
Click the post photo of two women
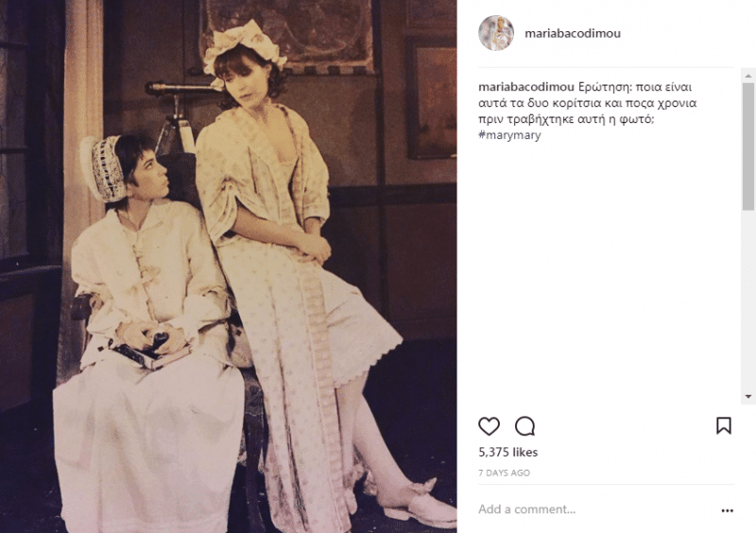click(229, 266)
